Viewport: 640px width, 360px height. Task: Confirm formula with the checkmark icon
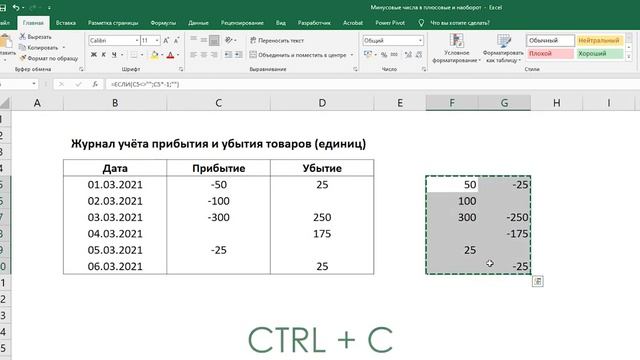[x=78, y=84]
